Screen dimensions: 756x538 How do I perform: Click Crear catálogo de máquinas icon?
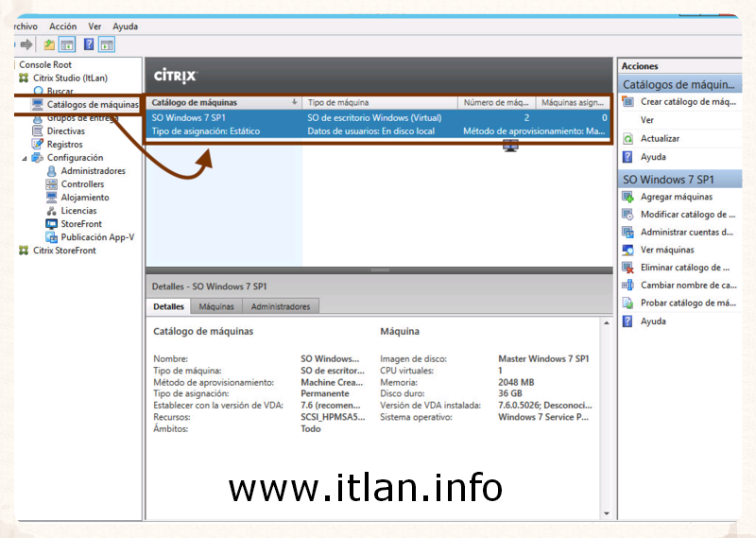[x=627, y=102]
